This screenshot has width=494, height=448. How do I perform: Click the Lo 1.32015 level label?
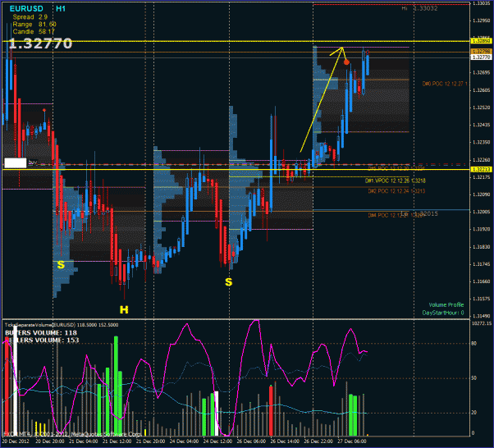[419, 213]
